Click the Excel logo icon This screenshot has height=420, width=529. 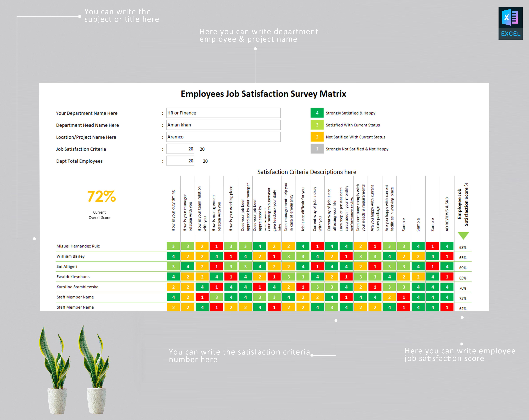pyautogui.click(x=510, y=23)
